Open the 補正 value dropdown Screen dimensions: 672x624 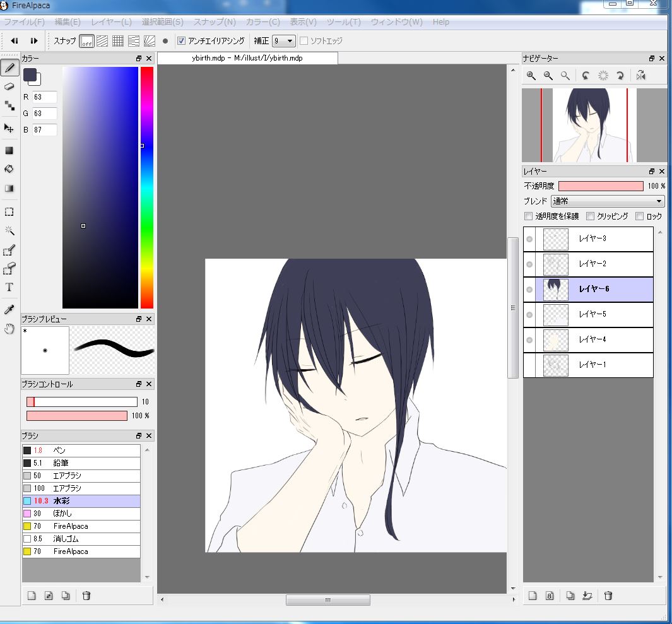283,41
